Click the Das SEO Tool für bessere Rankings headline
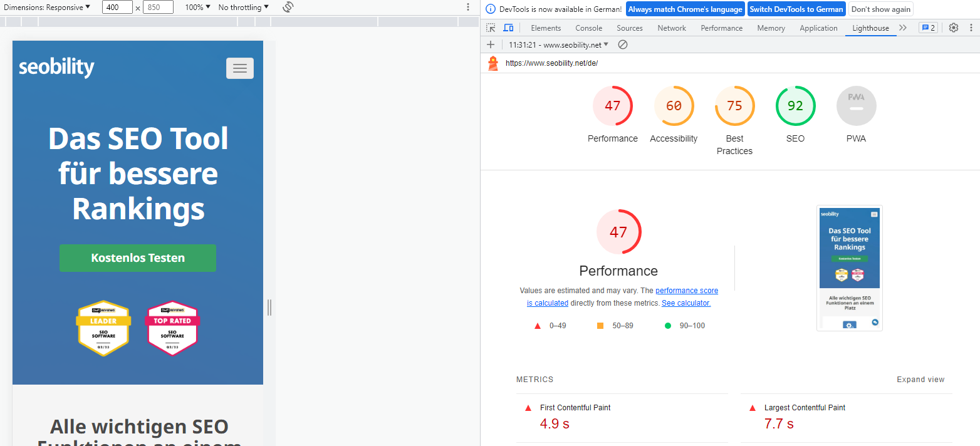 click(x=138, y=174)
